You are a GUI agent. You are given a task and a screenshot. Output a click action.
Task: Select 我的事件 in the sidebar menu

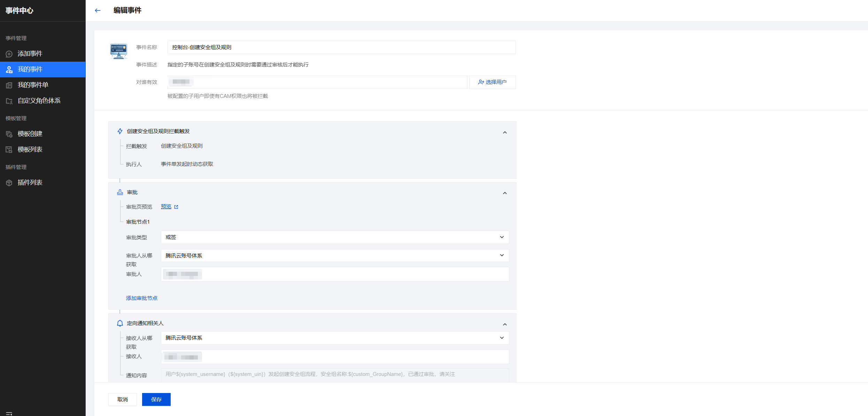click(x=30, y=69)
